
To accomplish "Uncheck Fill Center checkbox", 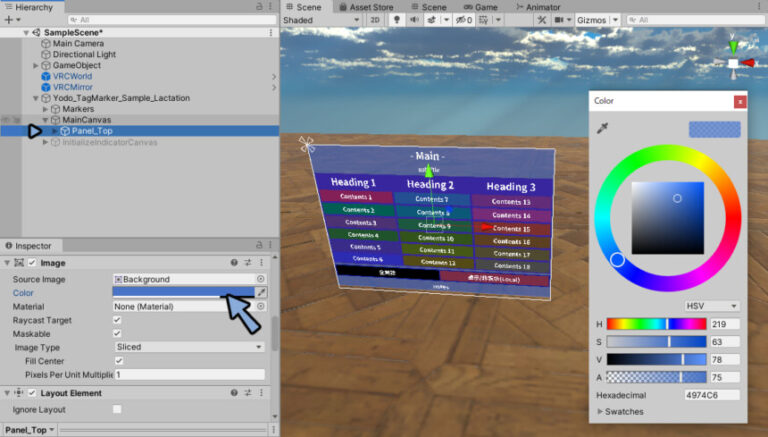I will coord(119,361).
